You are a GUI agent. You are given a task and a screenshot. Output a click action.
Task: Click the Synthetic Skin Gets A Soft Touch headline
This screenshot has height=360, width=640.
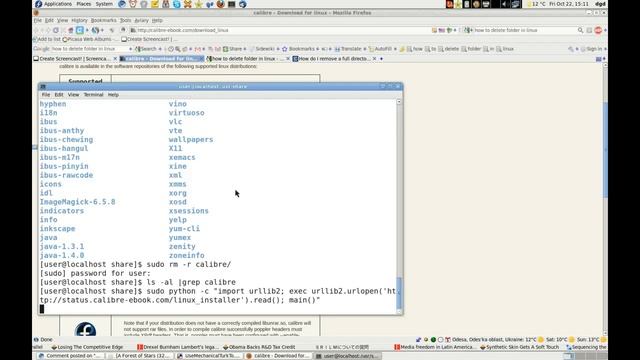click(520, 347)
